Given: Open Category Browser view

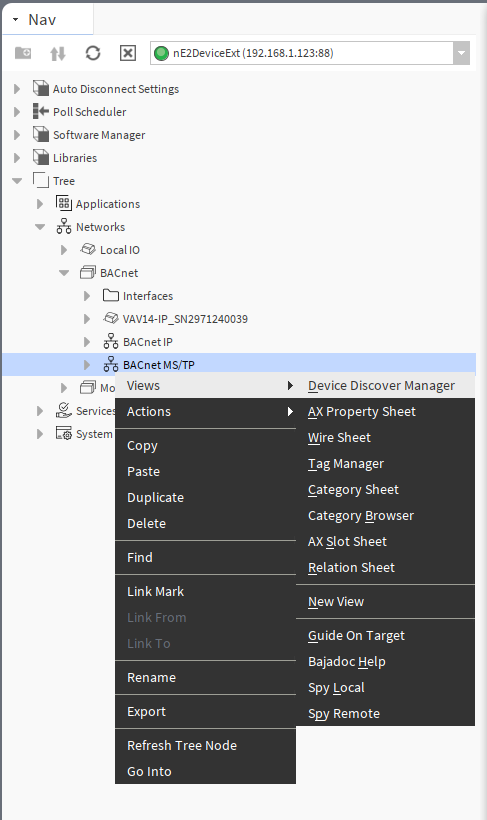Looking at the screenshot, I should (x=386, y=516).
